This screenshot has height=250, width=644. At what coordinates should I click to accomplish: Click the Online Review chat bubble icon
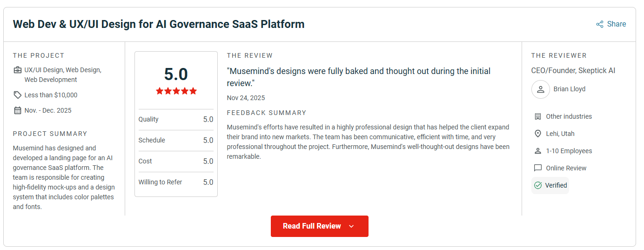(x=538, y=168)
